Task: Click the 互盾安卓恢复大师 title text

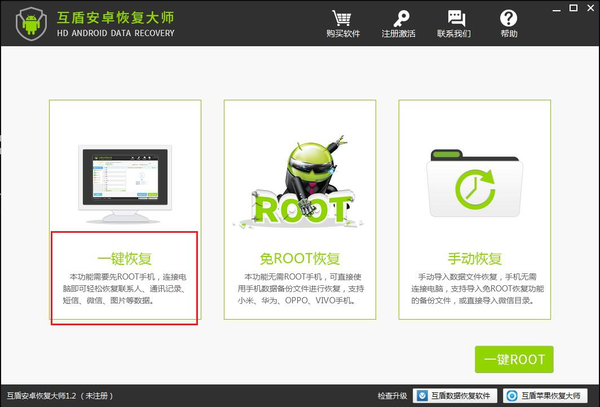Action: [x=116, y=18]
